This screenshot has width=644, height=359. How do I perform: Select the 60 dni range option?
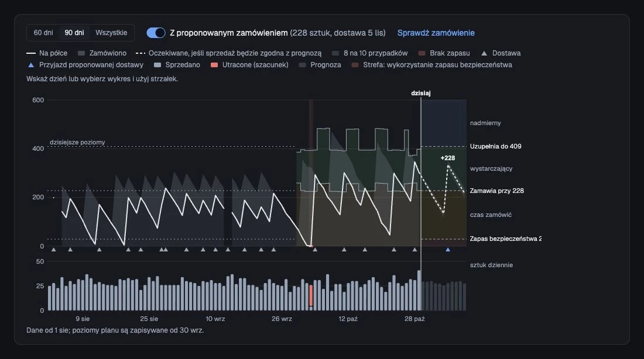pos(43,33)
